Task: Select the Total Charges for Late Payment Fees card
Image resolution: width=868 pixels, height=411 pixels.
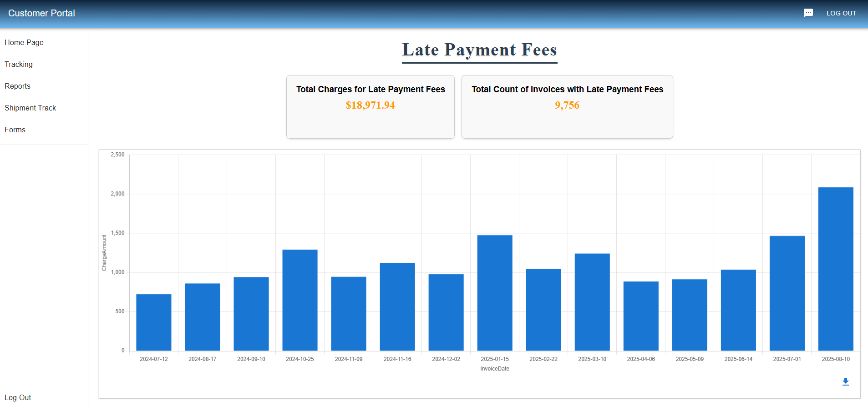Action: point(370,106)
